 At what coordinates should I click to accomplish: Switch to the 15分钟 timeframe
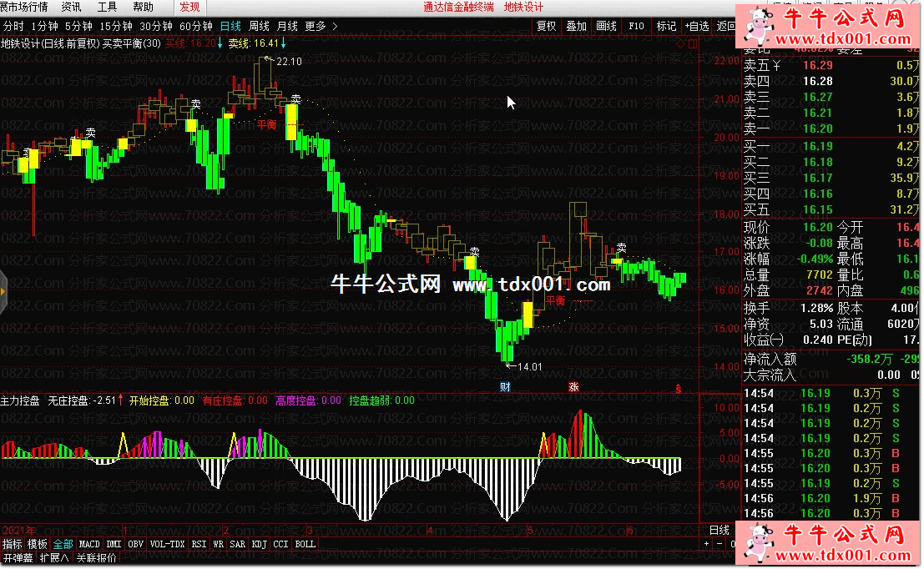(x=115, y=26)
